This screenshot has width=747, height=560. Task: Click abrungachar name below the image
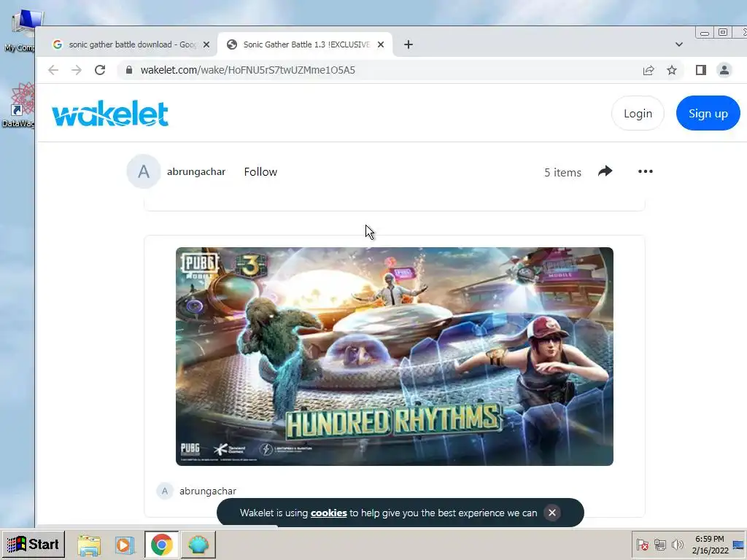tap(208, 491)
